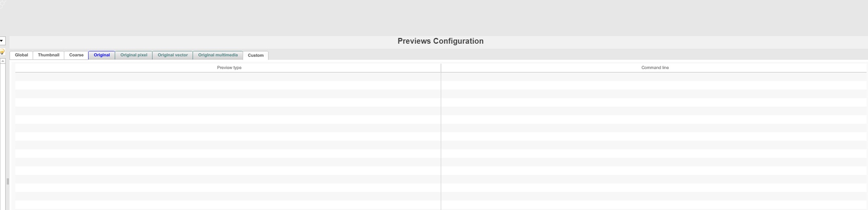Click the Command line column header
Screen dimensions: 868x210
(x=655, y=68)
